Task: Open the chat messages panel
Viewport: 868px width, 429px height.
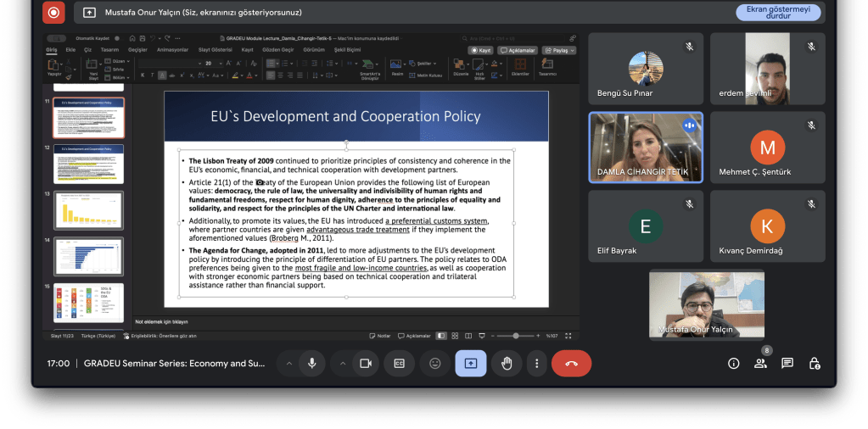Action: pos(787,363)
